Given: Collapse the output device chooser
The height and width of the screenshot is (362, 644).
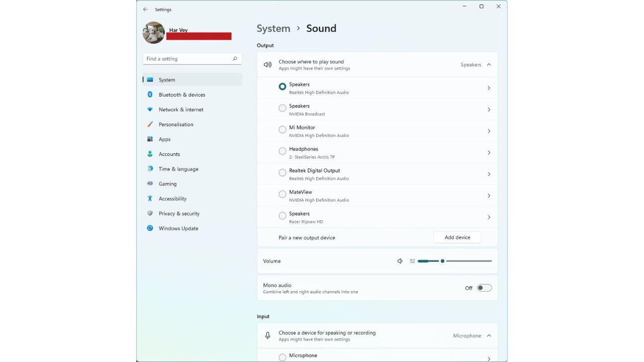Looking at the screenshot, I should (488, 64).
